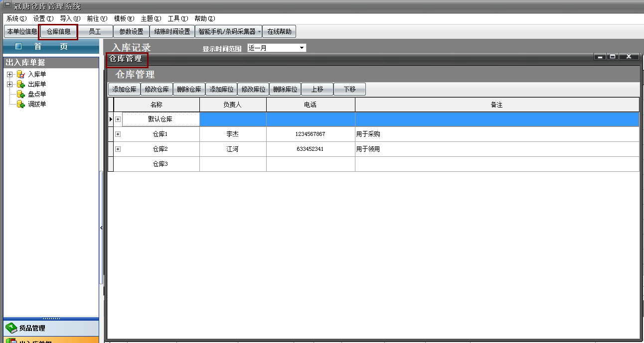Select the 仓库3 name cell
This screenshot has height=343, width=644.
(161, 164)
